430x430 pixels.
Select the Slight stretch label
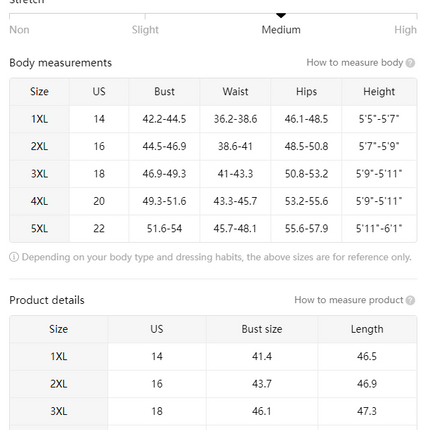point(145,30)
